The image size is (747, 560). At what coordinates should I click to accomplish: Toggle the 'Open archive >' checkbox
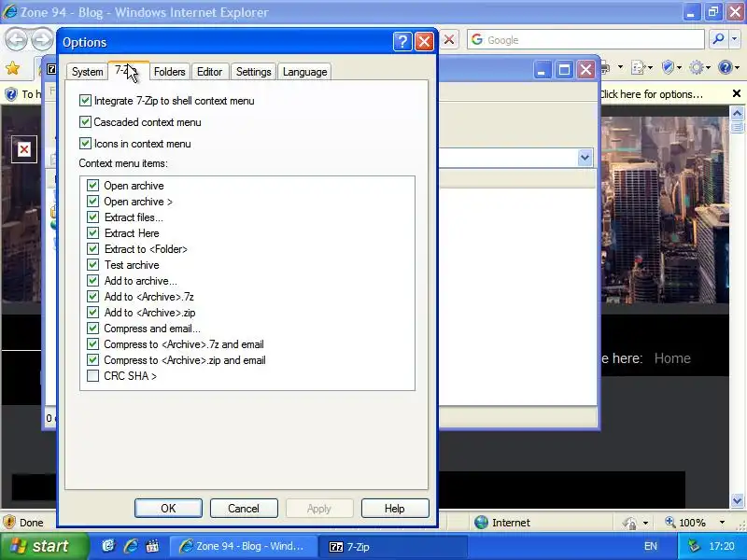(92, 202)
